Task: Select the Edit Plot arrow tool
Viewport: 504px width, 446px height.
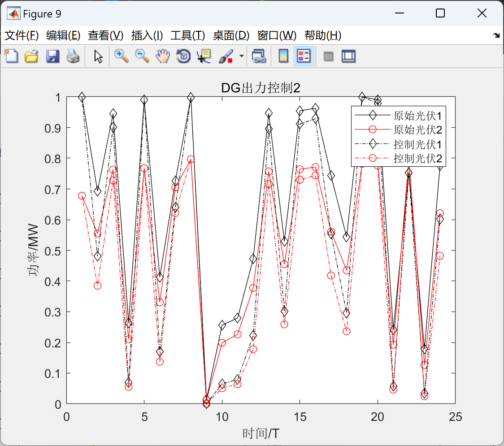Action: 98,56
